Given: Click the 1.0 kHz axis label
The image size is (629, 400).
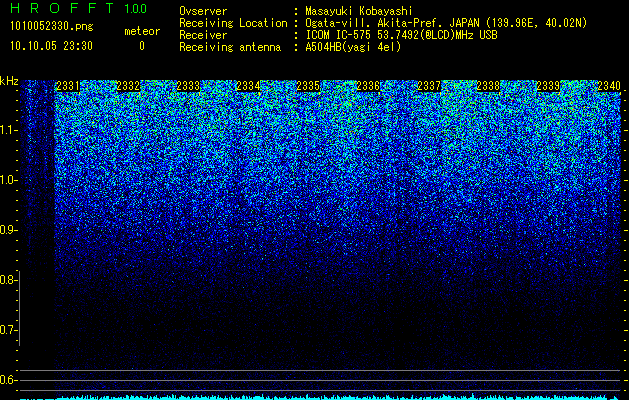Looking at the screenshot, I should click(x=8, y=180).
